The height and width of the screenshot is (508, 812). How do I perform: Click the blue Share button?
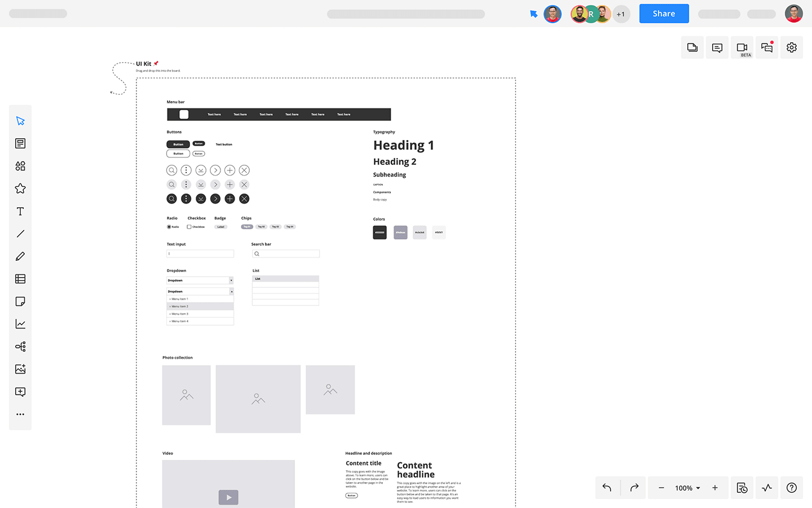[664, 14]
